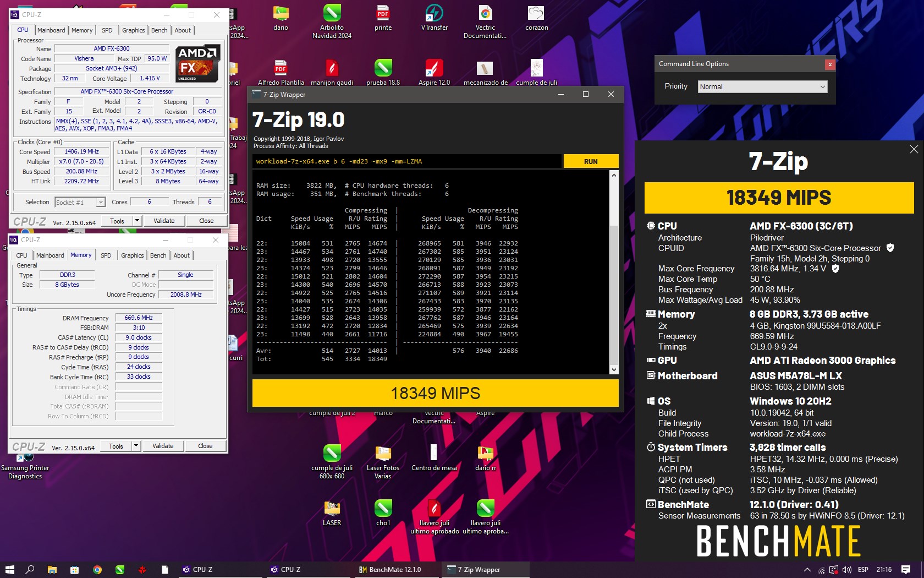Open About tab in lower CPU-Z
The height and width of the screenshot is (578, 924).
coord(182,255)
